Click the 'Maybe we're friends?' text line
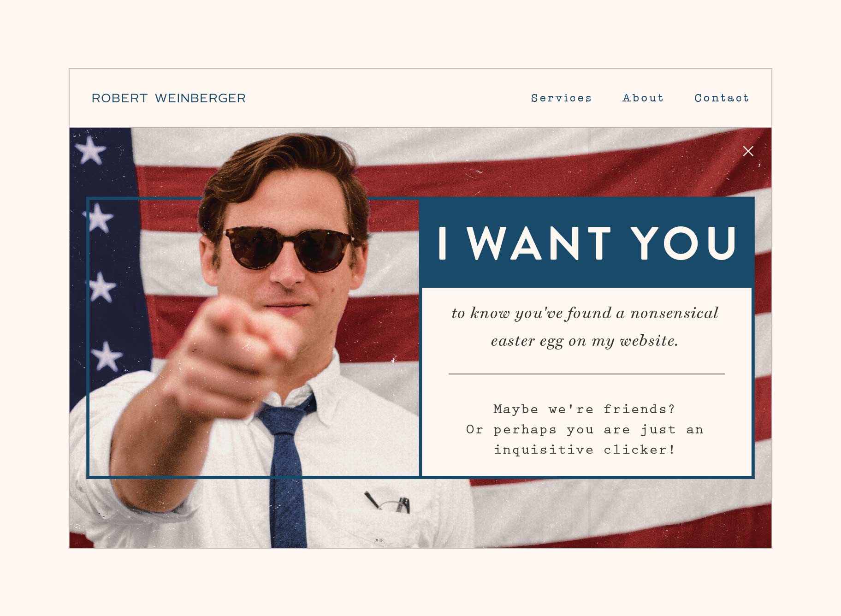 tap(584, 409)
